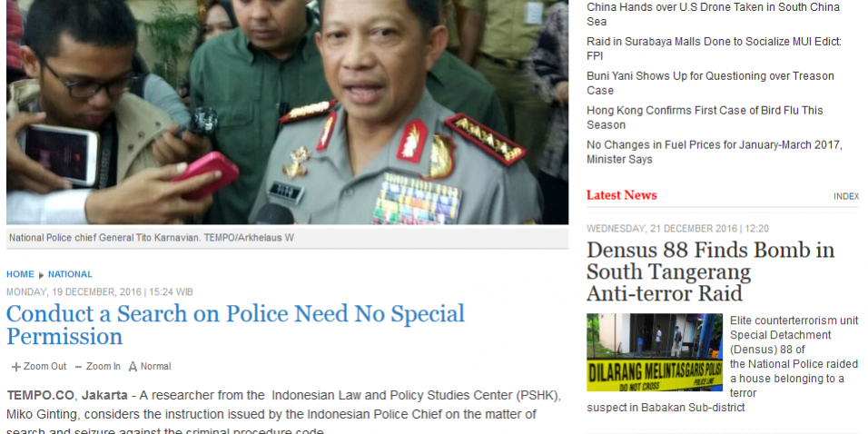Click the Zoom In minus icon
The image size is (868, 434).
(x=78, y=367)
